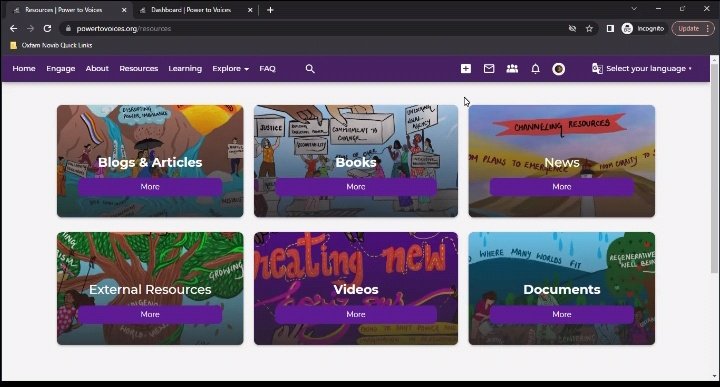Open a new browser tab with plus
Viewport: 720px width, 387px height.
click(270, 10)
